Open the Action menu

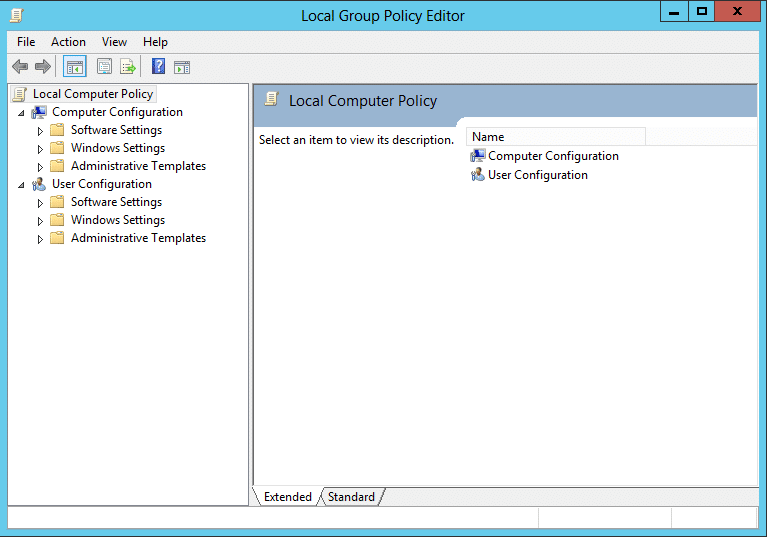point(68,42)
